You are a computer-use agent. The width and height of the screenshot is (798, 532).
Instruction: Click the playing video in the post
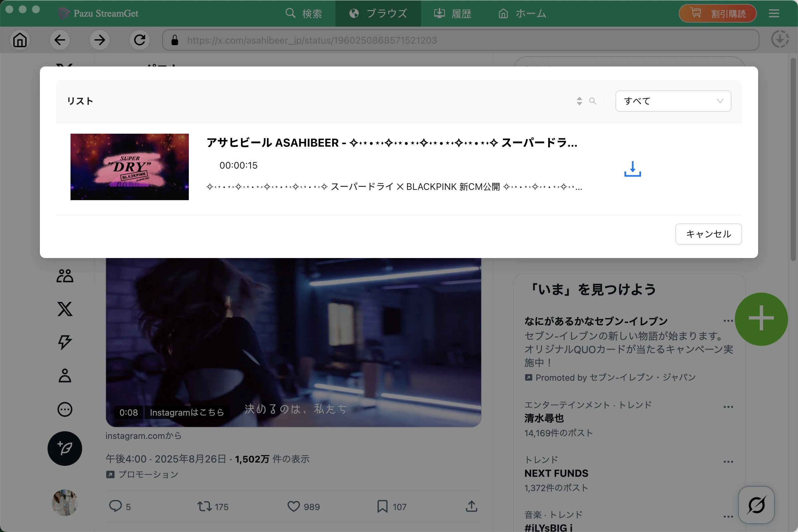[294, 342]
